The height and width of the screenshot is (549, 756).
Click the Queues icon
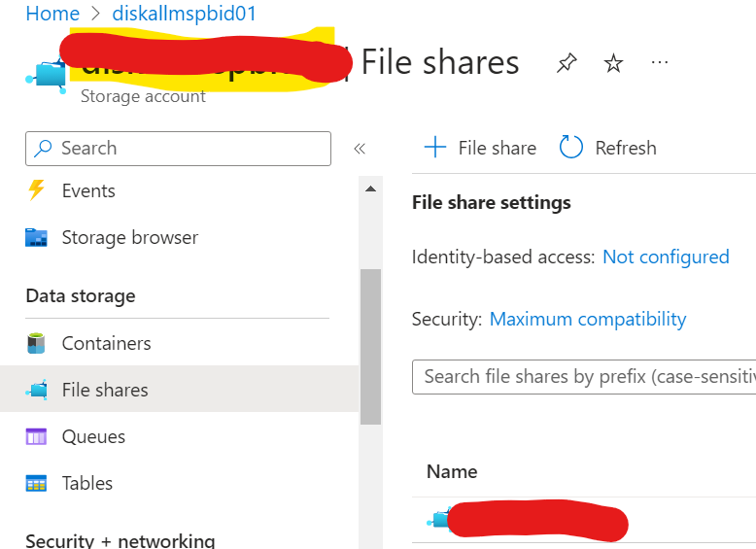[x=36, y=436]
